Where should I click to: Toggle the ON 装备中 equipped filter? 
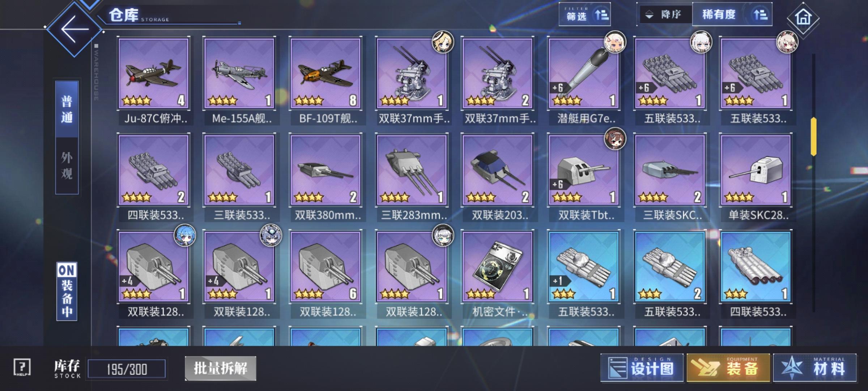point(67,291)
